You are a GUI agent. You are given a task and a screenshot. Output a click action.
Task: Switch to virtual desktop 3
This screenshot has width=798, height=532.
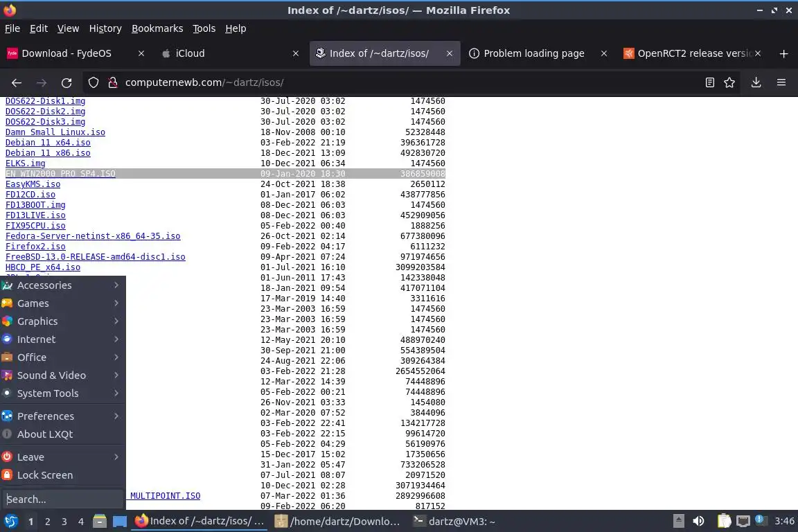(64, 522)
